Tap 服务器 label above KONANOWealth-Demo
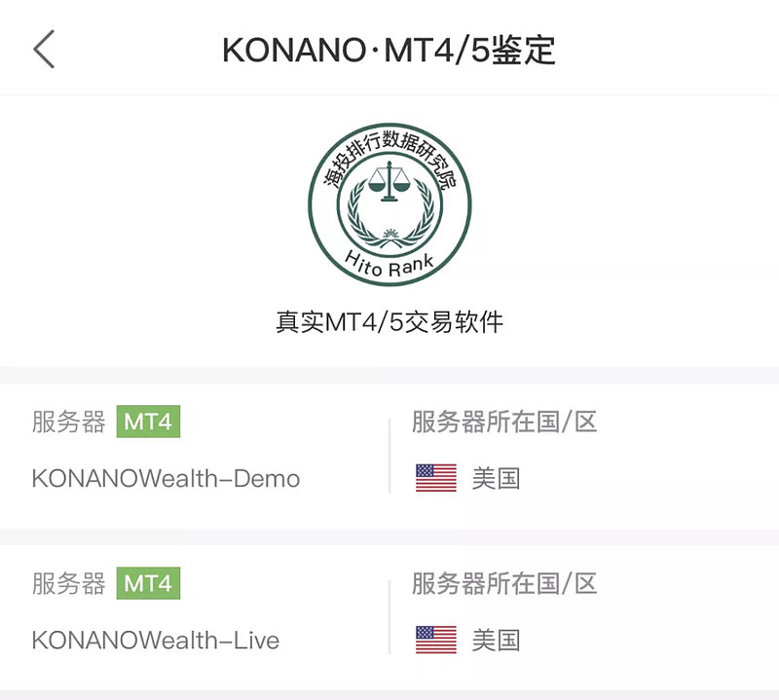The image size is (779, 700). [68, 423]
